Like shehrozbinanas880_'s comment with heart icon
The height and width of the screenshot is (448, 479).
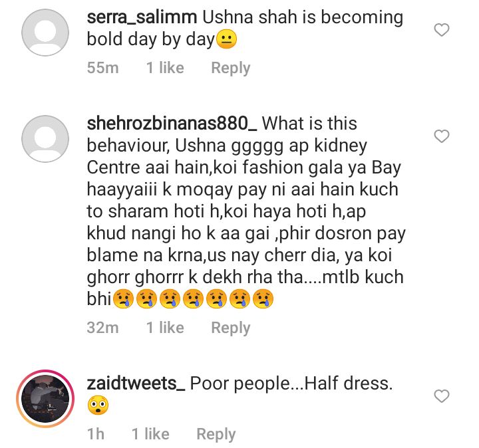pos(442,136)
